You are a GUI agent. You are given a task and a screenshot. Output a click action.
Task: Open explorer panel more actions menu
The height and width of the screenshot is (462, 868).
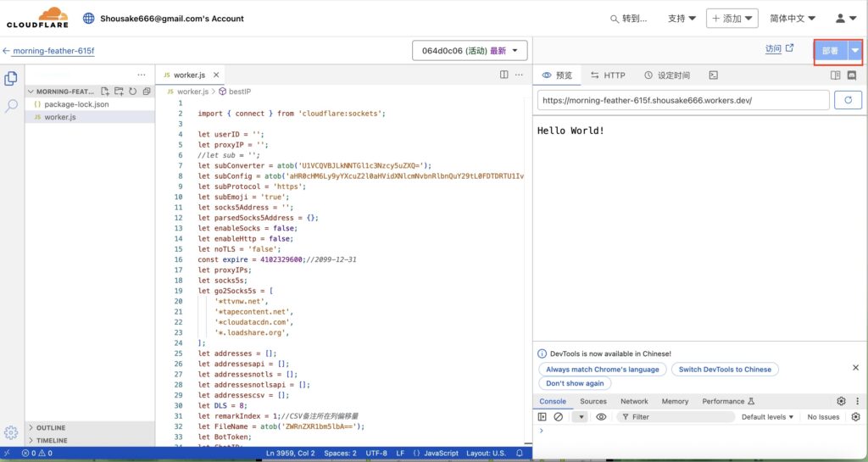pos(142,75)
